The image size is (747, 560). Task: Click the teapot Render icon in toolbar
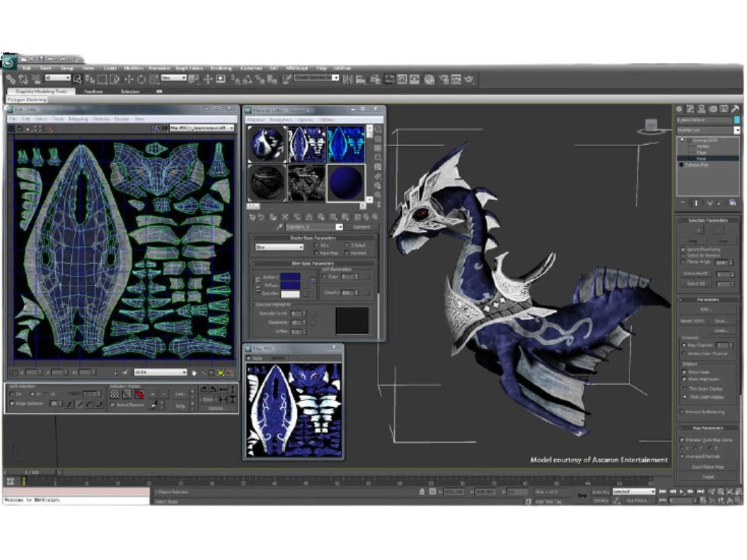469,80
